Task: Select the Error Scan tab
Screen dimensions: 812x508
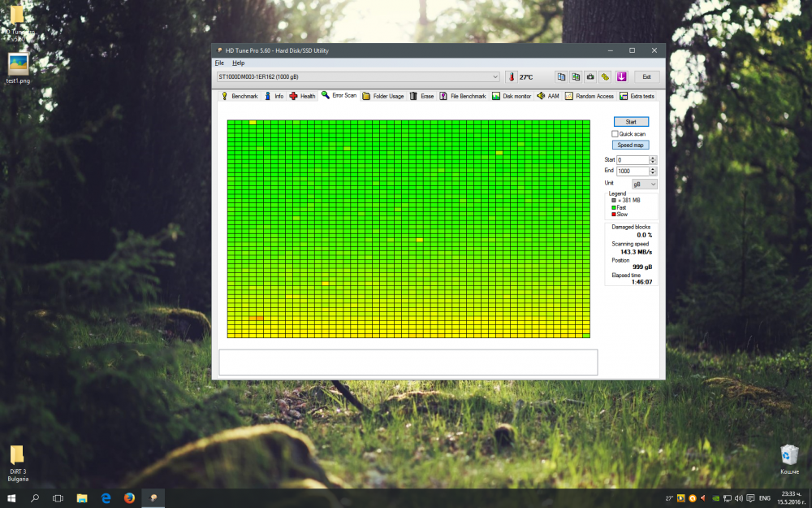Action: coord(339,95)
